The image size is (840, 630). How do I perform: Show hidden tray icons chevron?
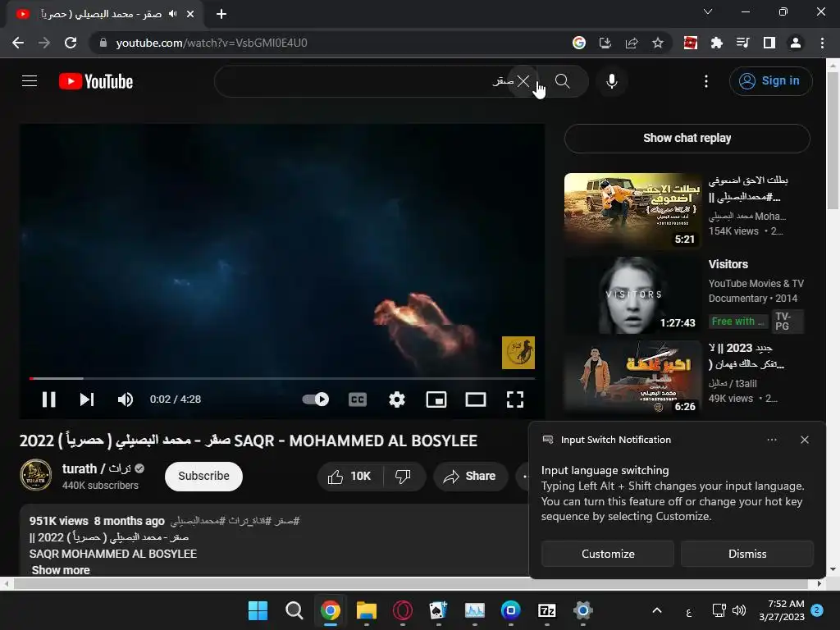657,610
